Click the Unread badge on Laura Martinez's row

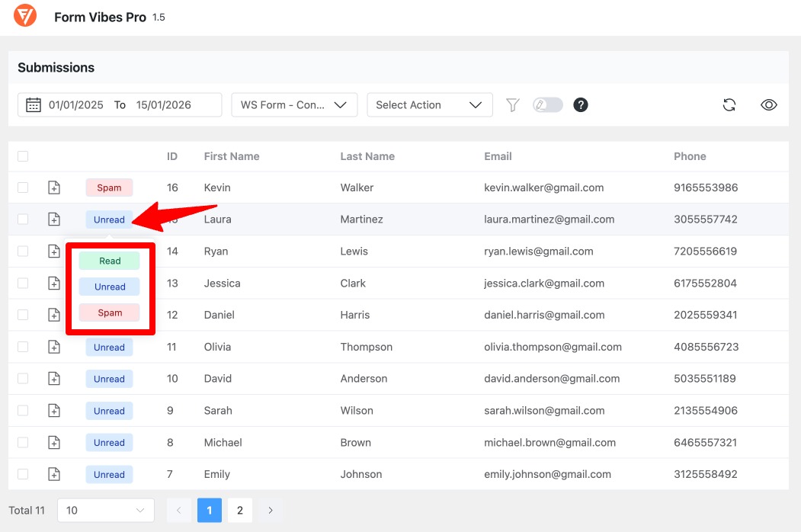pos(109,219)
